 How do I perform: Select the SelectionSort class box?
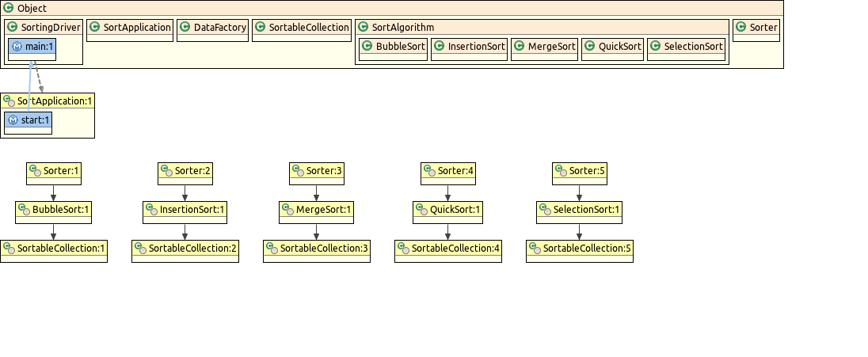pos(686,47)
